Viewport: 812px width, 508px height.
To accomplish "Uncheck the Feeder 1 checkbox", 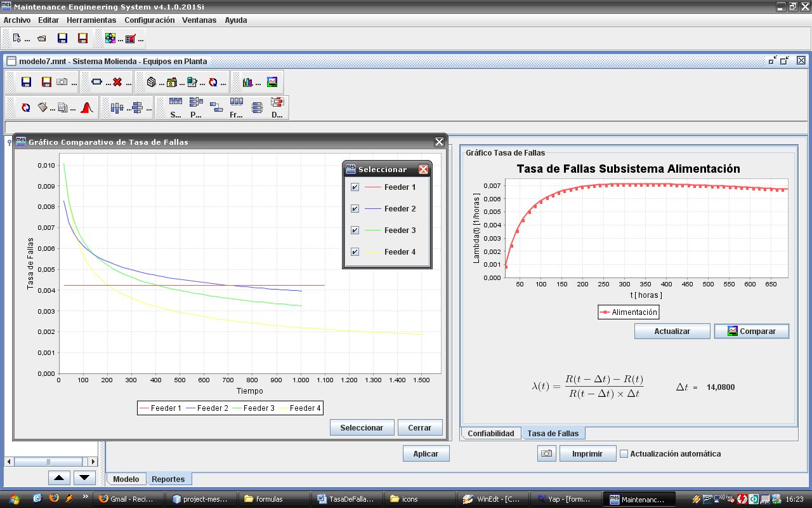I will click(x=355, y=187).
